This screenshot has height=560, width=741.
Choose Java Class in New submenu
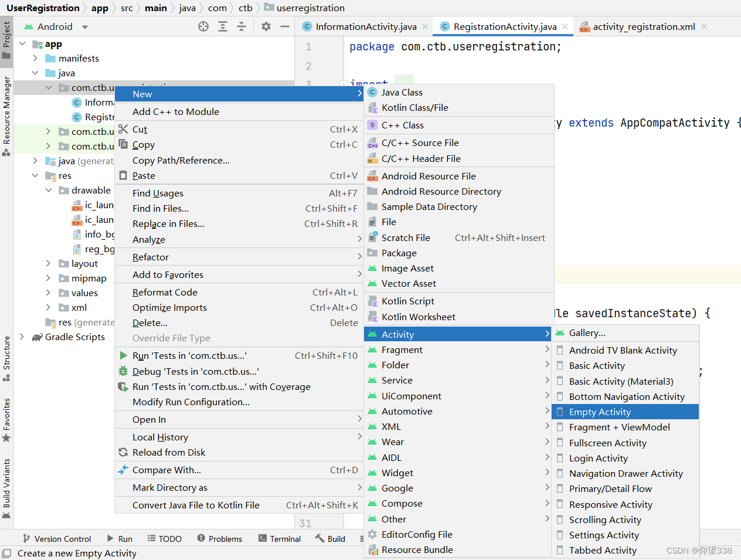(x=459, y=92)
